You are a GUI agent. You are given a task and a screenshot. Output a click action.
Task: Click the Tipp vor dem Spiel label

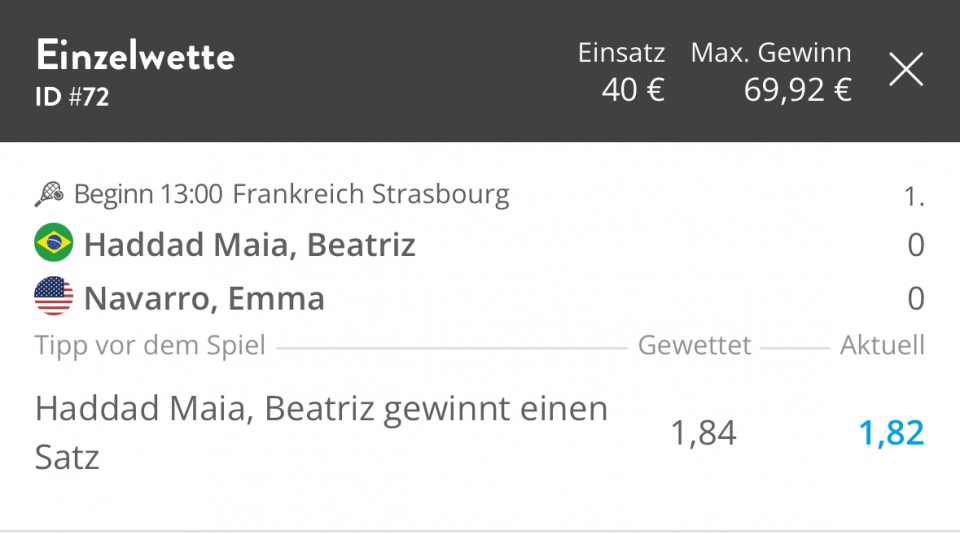click(150, 345)
